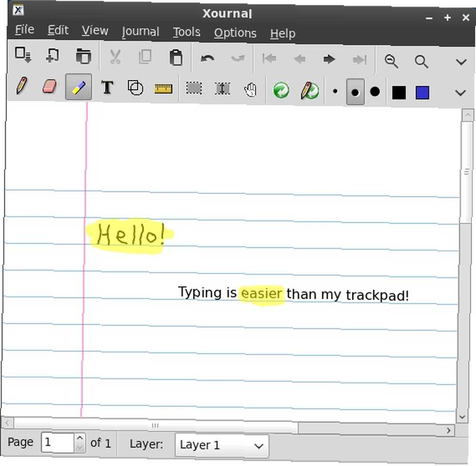
Task: Select the Text tool
Action: 107,87
